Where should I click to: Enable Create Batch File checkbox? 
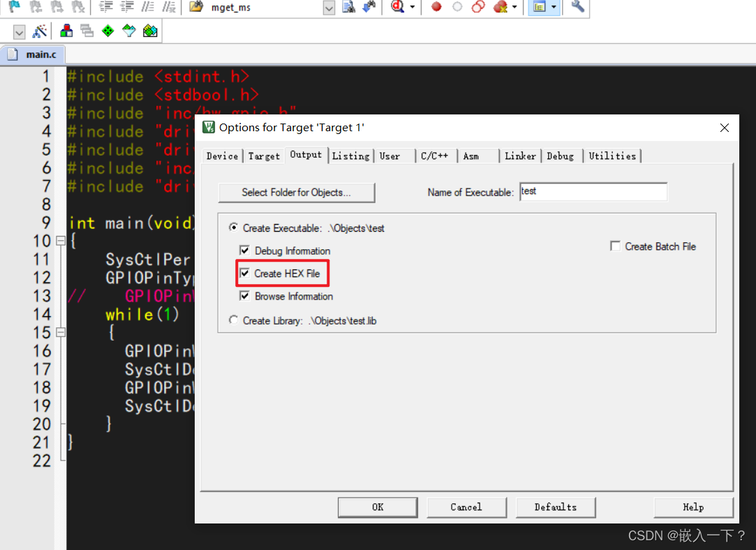(x=615, y=246)
